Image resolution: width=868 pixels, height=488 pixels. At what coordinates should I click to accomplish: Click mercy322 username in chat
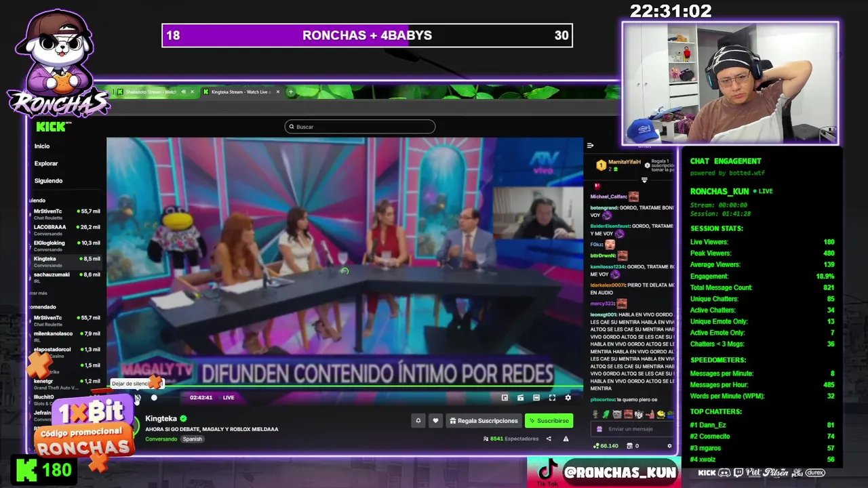pos(602,304)
